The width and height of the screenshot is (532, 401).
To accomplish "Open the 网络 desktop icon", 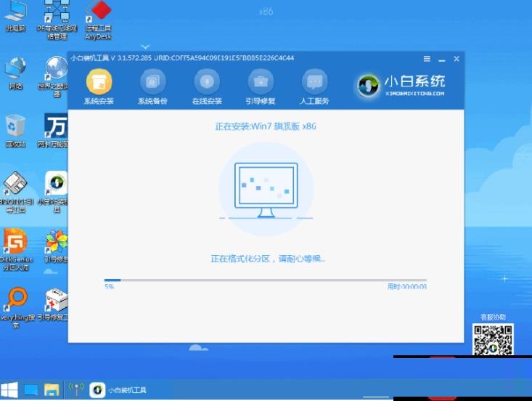I will pyautogui.click(x=15, y=74).
